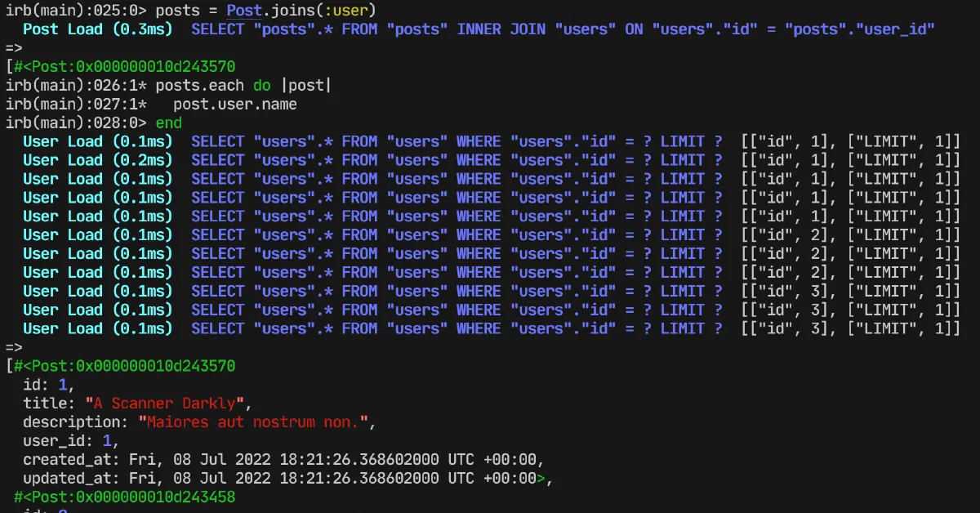Click the irb(main):026:1* prompt

76,86
